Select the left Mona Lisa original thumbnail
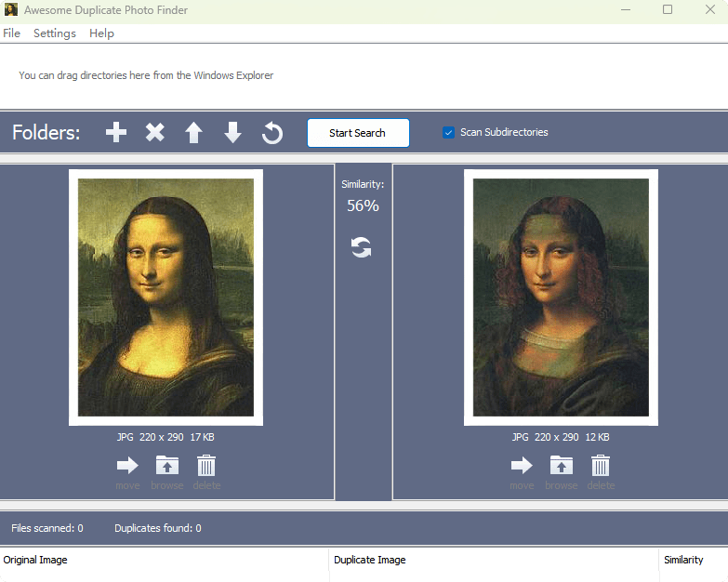Viewport: 728px width, 582px height. tap(165, 298)
